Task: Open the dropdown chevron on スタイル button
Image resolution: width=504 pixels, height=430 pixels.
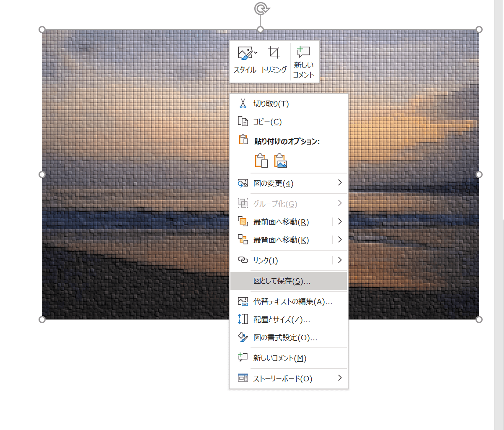Action: 256,53
